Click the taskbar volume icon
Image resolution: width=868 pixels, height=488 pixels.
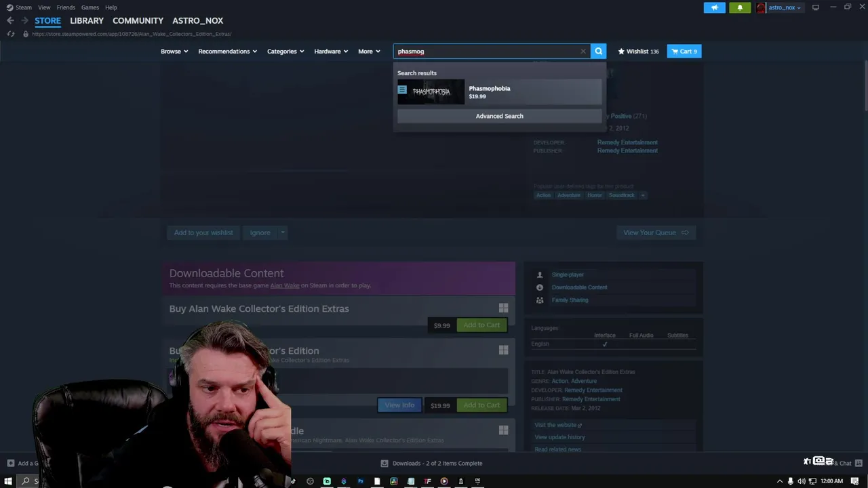[802, 481]
